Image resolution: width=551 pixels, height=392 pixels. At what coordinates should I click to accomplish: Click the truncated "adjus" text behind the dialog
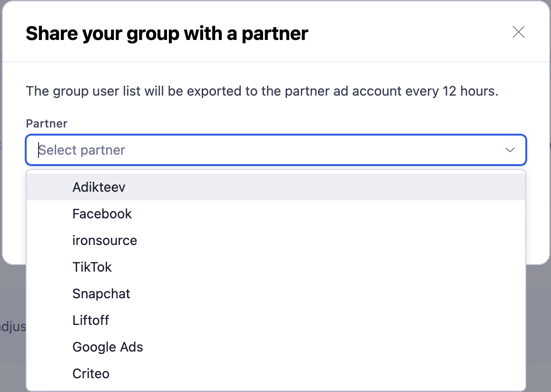(x=13, y=327)
